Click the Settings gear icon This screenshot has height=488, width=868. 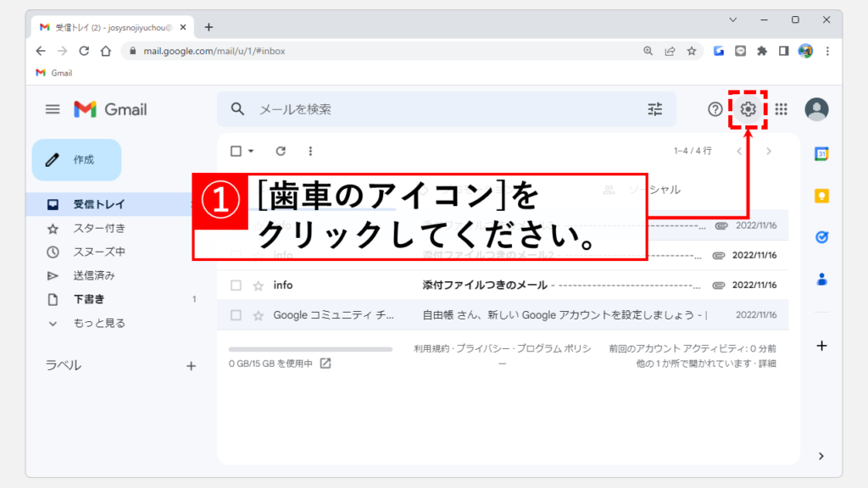[748, 109]
